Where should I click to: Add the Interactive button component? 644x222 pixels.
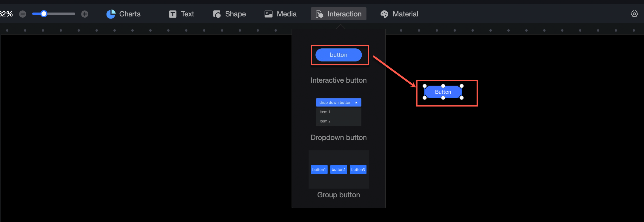click(339, 55)
